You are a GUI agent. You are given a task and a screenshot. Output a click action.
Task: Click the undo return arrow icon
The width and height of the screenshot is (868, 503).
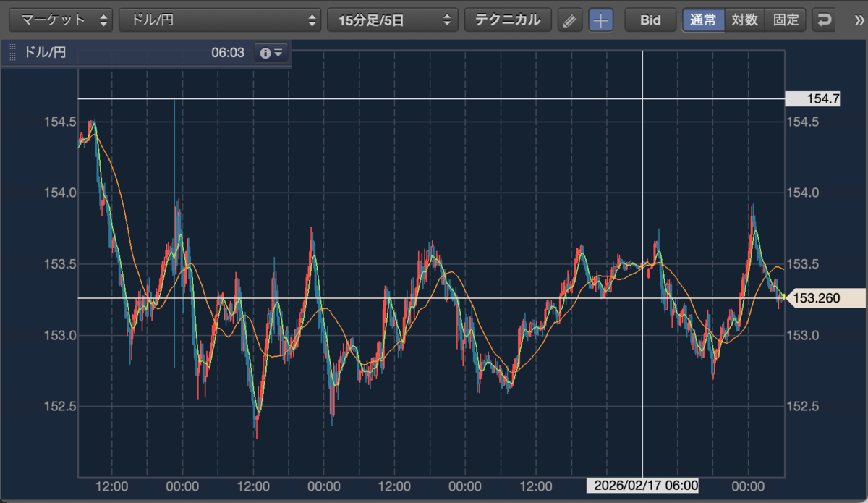(x=823, y=20)
